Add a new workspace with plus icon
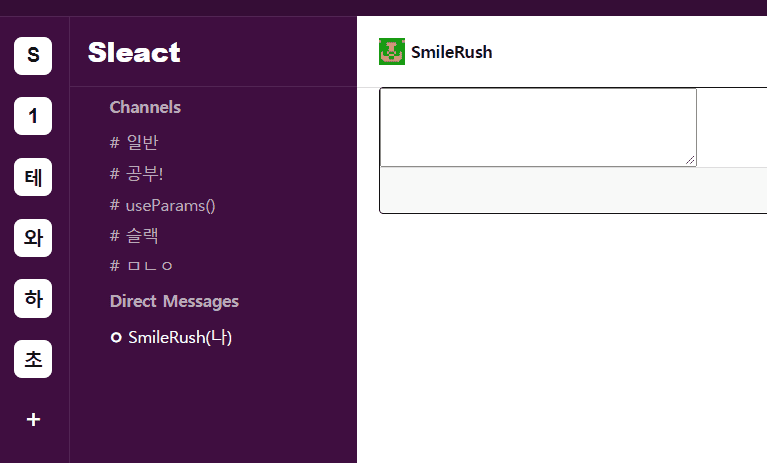Image resolution: width=767 pixels, height=463 pixels. pos(33,420)
